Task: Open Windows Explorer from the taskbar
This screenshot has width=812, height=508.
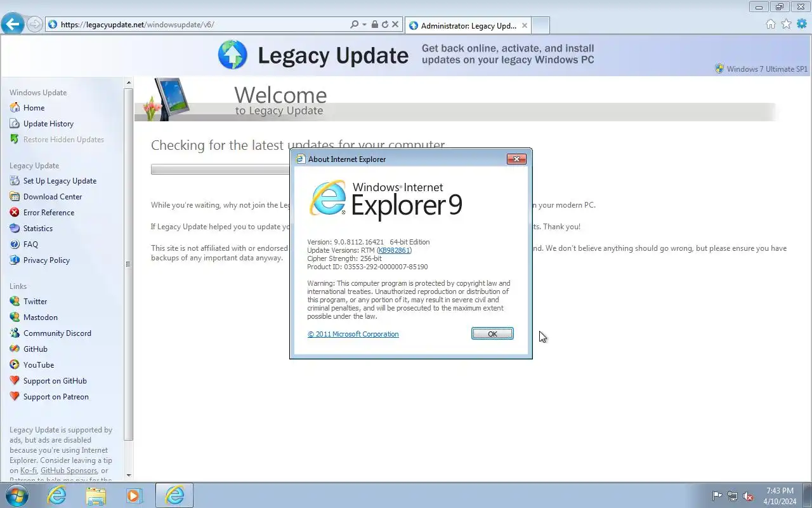Action: 96,495
